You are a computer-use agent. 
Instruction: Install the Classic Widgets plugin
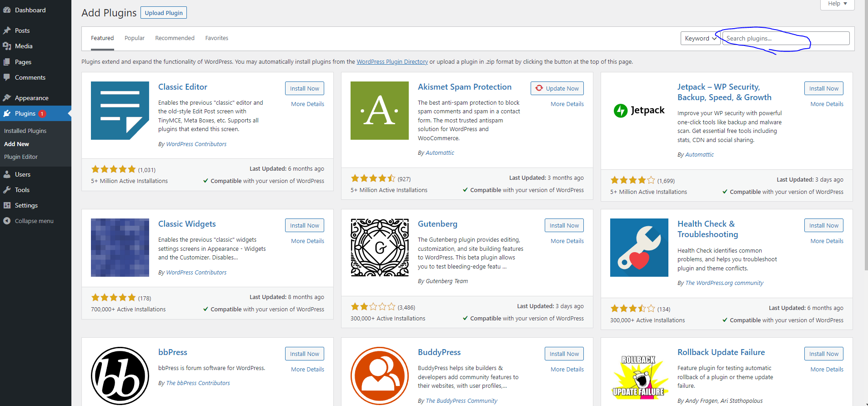pos(304,225)
